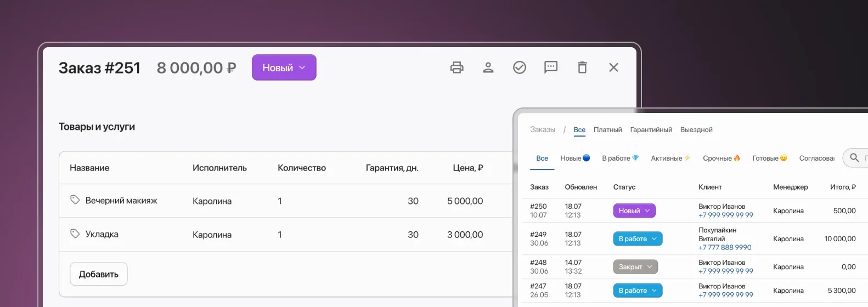Click order number #249 in the orders list
Image resolution: width=868 pixels, height=307 pixels.
(538, 235)
